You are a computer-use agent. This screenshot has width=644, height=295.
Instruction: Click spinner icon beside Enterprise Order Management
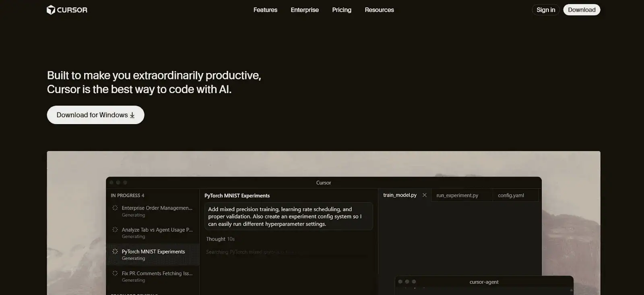(x=115, y=208)
